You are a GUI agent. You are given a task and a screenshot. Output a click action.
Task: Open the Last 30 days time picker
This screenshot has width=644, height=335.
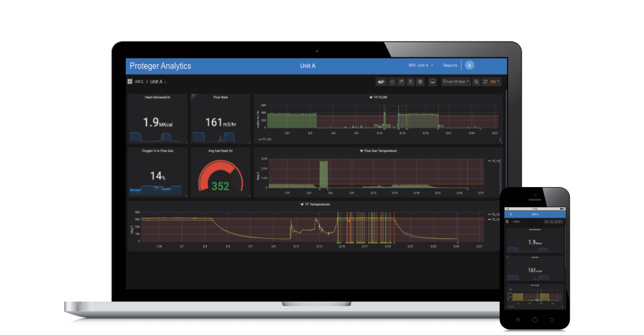click(455, 82)
